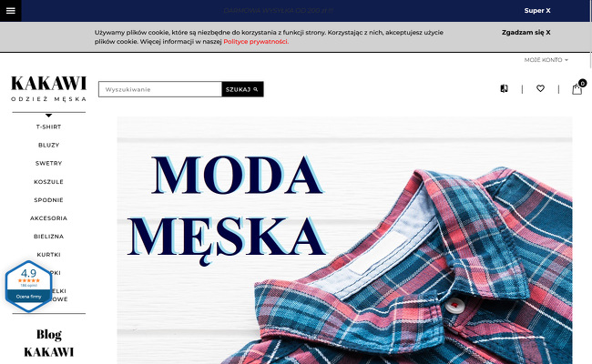Click the MODA MĘSKA banner image
Image resolution: width=592 pixels, height=364 pixels.
344,240
